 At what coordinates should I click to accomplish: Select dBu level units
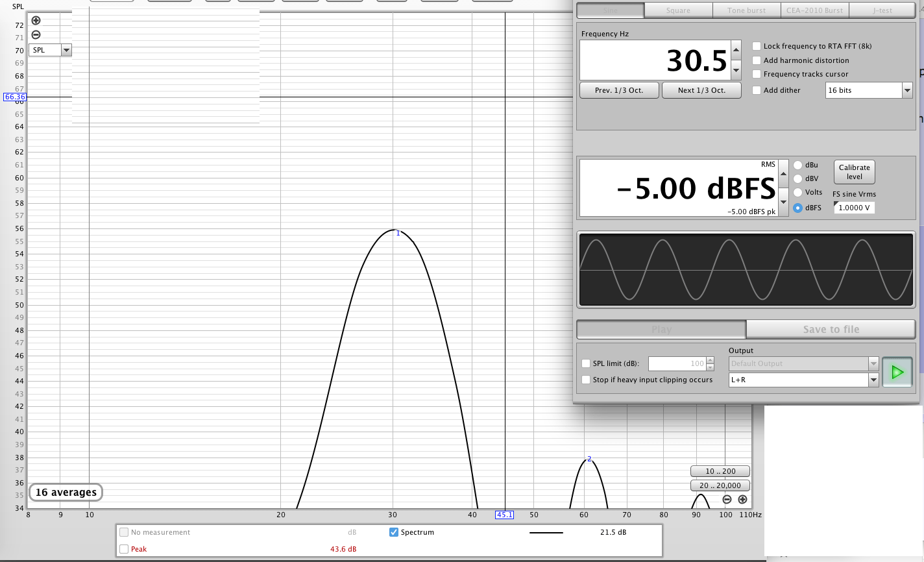(797, 165)
